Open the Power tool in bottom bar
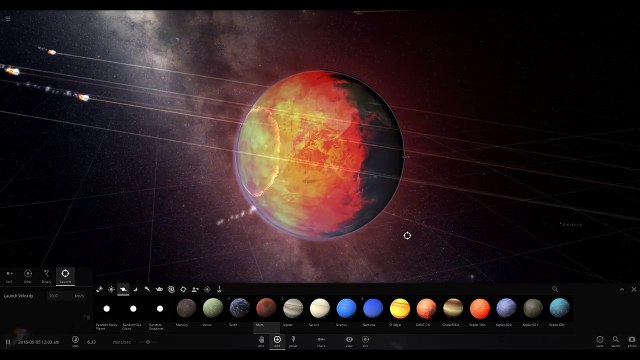The height and width of the screenshot is (360, 640). [x=293, y=341]
